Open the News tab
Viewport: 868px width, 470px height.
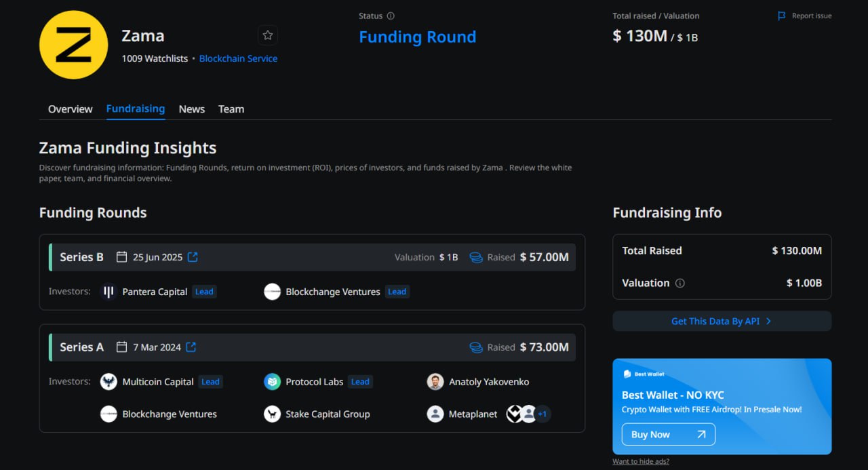tap(192, 109)
